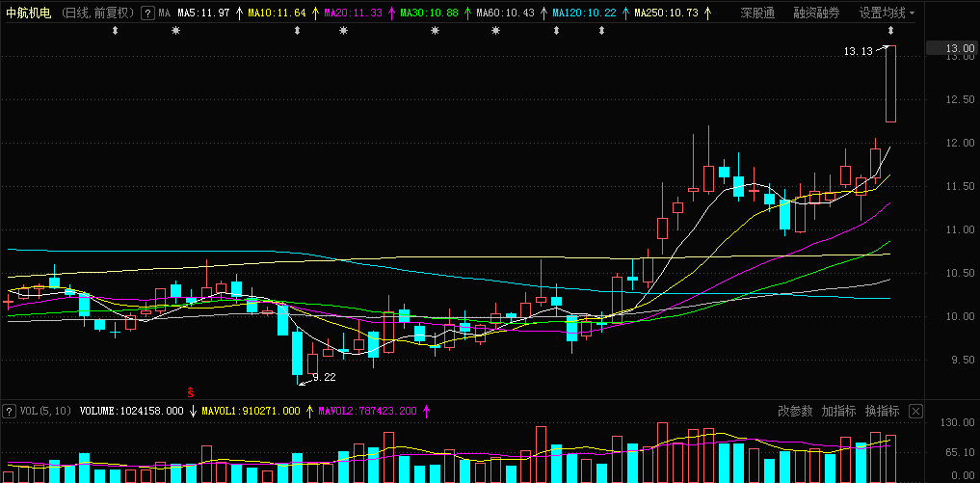Image resolution: width=980 pixels, height=483 pixels.
Task: Click the up-down arrow marker below the MA250 label
Action: (x=602, y=31)
